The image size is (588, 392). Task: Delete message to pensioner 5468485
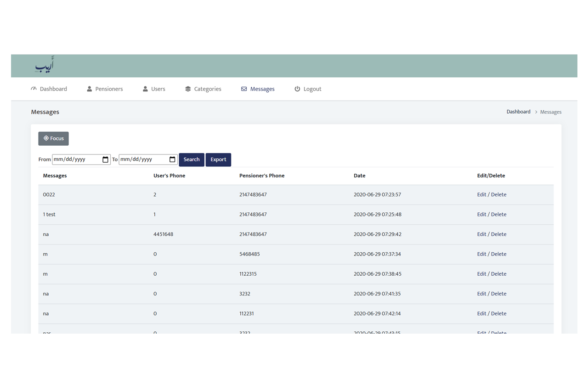tap(499, 254)
